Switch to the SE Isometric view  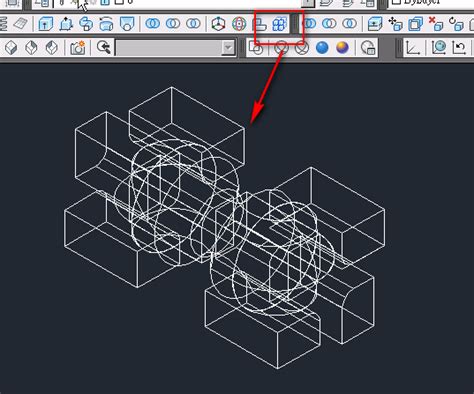tap(11, 48)
